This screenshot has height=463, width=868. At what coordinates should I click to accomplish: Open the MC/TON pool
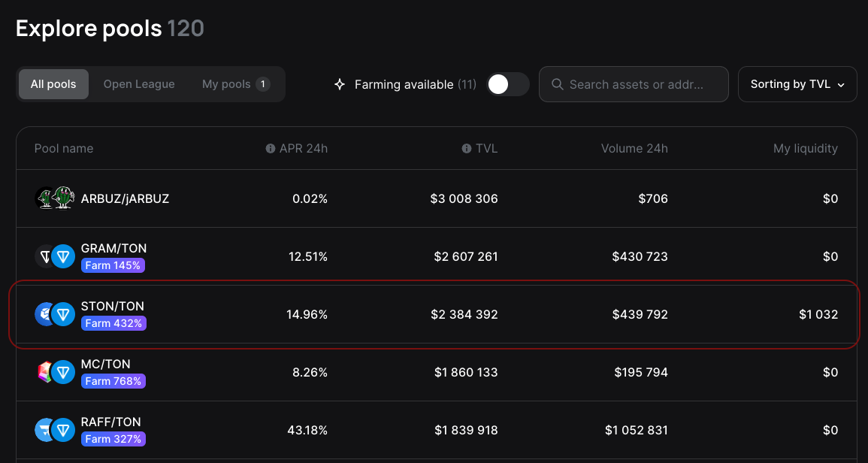pos(436,372)
